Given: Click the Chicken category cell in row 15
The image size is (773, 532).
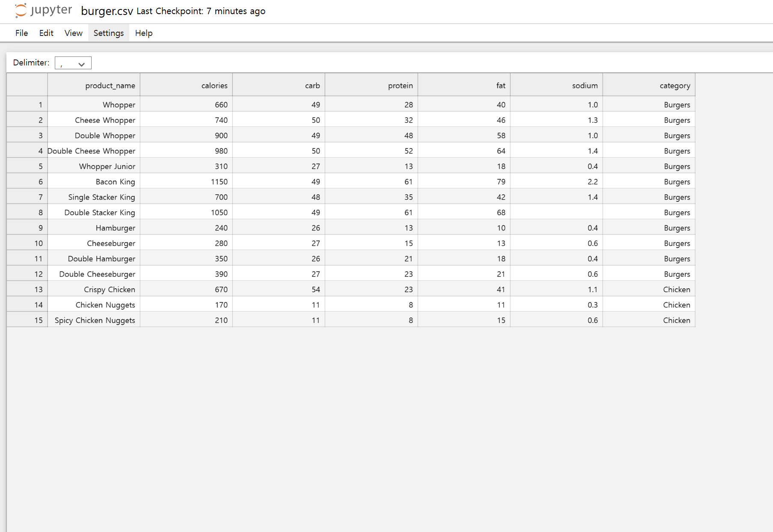Looking at the screenshot, I should (649, 320).
